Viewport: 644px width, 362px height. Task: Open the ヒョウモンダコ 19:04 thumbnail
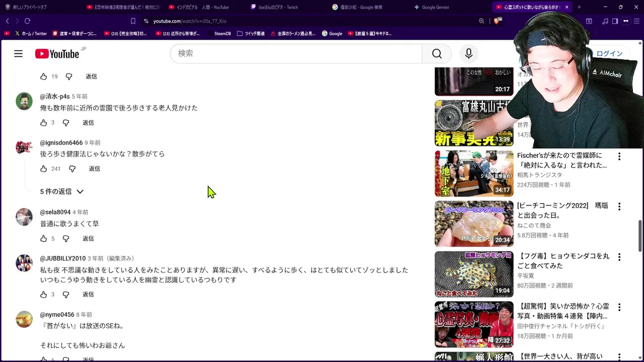pos(474,274)
